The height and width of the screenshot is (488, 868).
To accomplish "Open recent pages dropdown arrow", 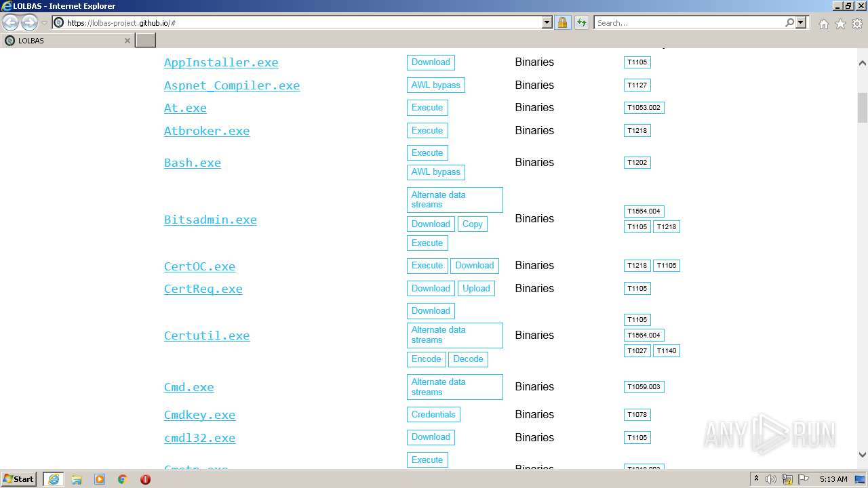I will point(44,23).
